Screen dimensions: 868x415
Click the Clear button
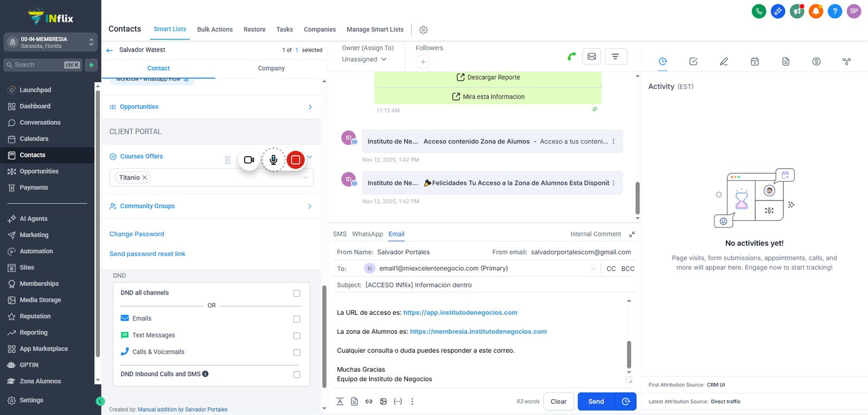coord(558,401)
